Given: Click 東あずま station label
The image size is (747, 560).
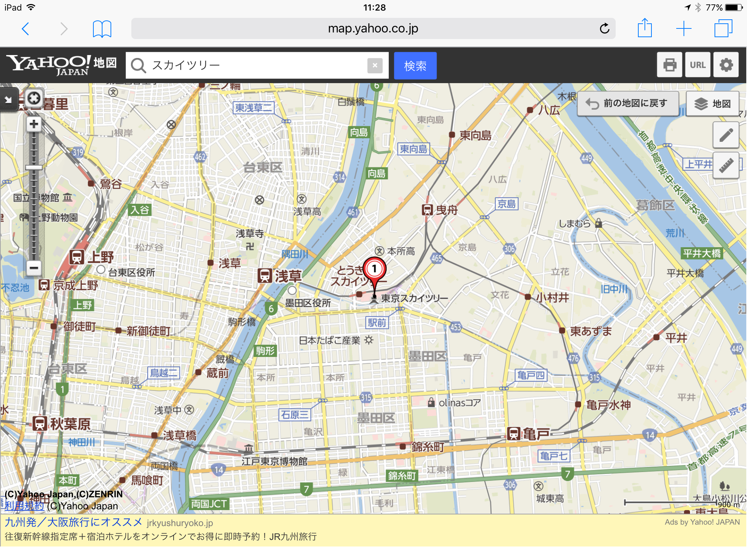Looking at the screenshot, I should click(x=591, y=331).
